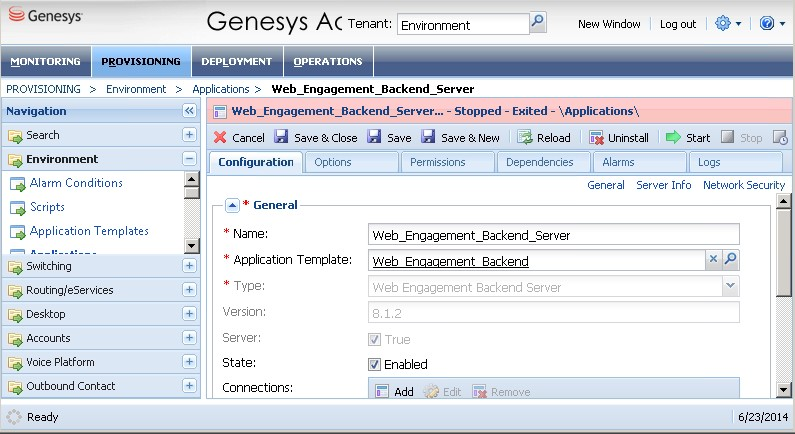
Task: Switch to the Dependencies tab
Action: point(543,162)
